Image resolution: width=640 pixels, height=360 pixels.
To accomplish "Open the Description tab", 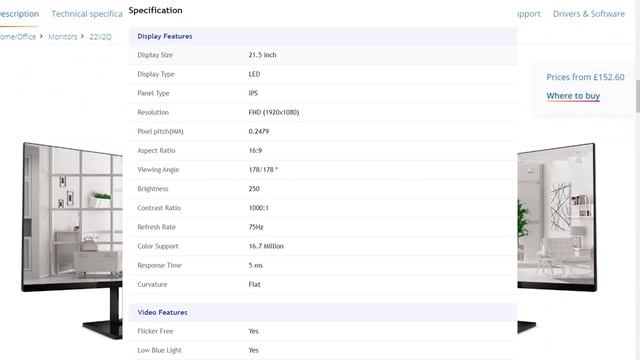I will click(19, 14).
